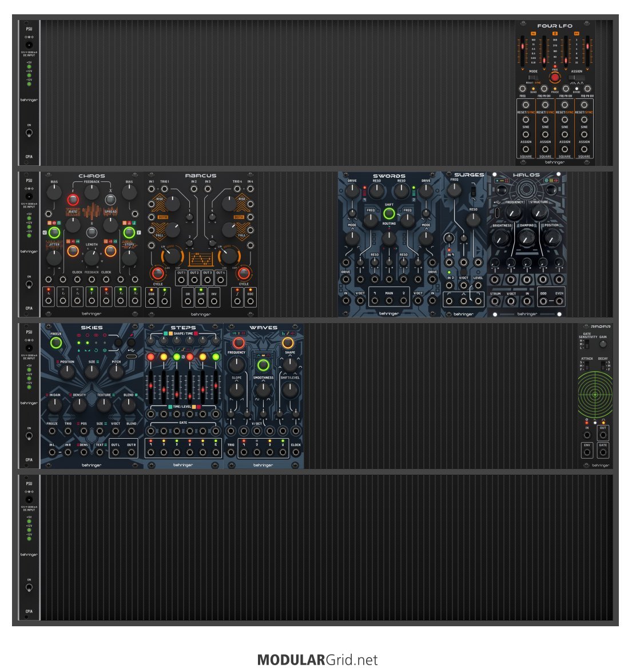Click the POSITION knob on Skies
636x672 pixels.
[67, 372]
